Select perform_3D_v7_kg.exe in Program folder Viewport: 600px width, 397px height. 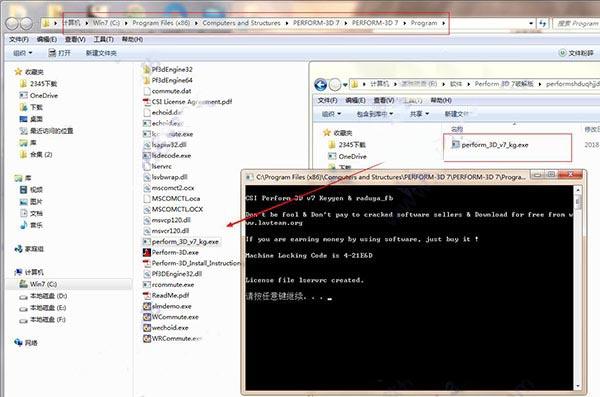pos(181,242)
